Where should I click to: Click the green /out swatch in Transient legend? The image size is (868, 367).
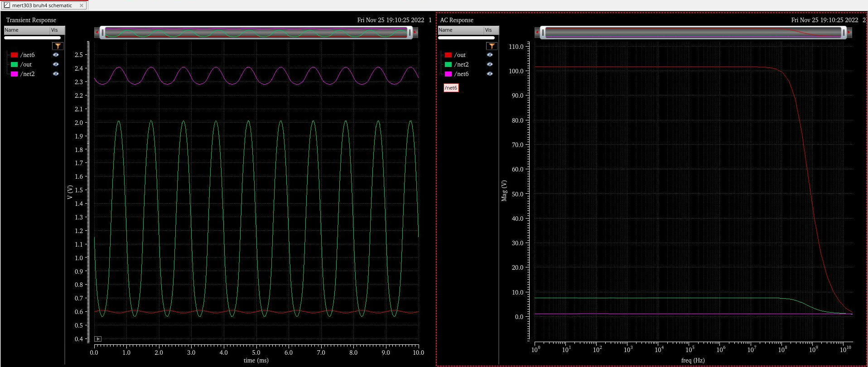coord(14,64)
